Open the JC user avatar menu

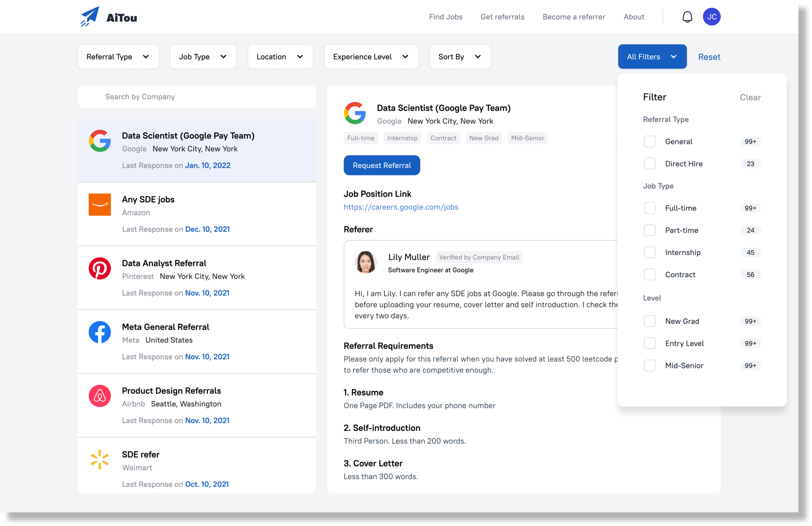tap(711, 17)
